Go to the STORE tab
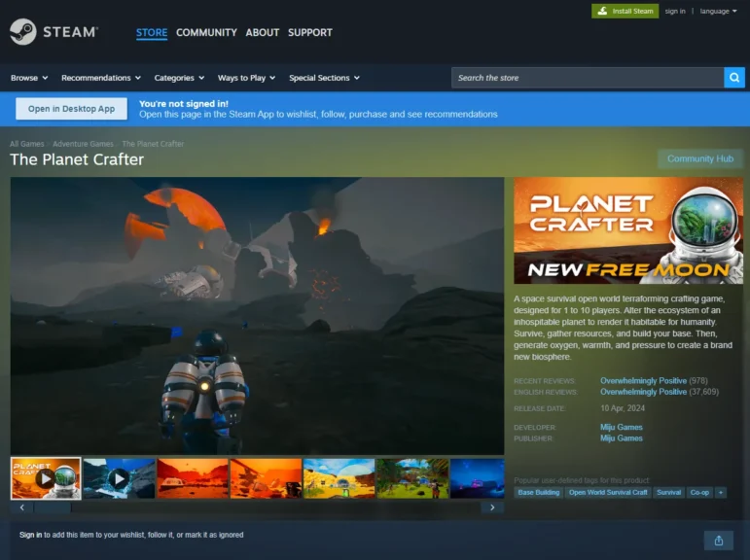 [x=152, y=32]
